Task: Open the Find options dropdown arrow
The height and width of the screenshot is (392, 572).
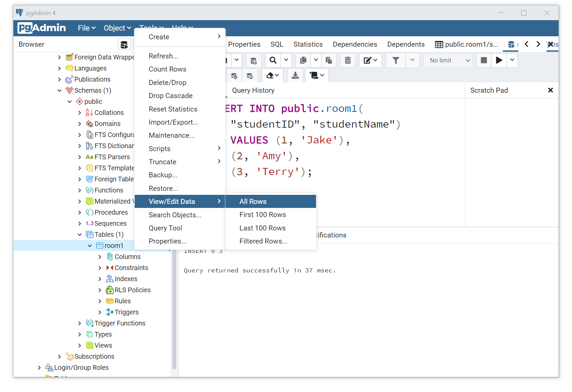Action: [286, 60]
